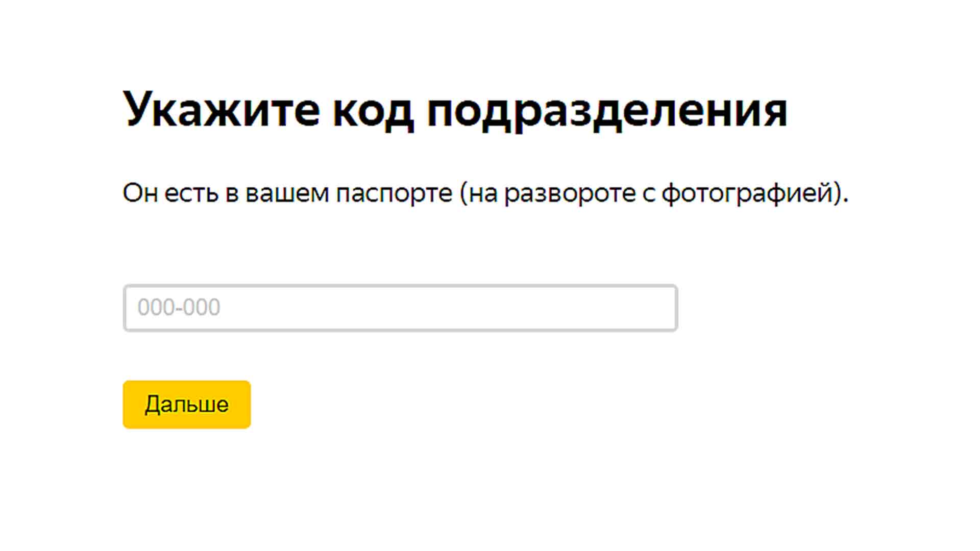Click the left edge of the yellow button

(129, 405)
